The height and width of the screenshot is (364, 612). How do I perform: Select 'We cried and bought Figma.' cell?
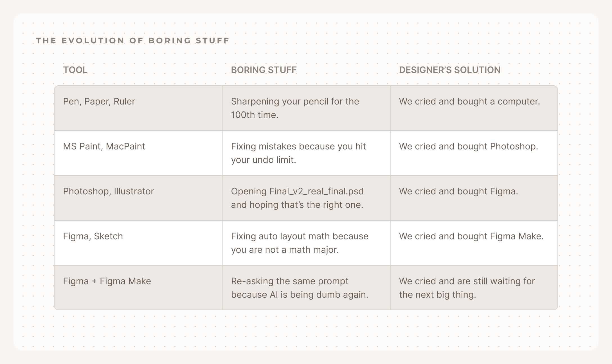pyautogui.click(x=458, y=191)
